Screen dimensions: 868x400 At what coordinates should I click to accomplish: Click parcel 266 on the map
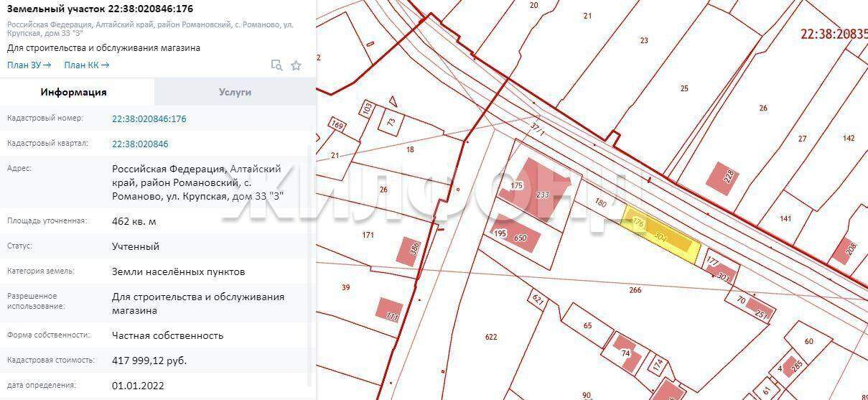point(635,290)
